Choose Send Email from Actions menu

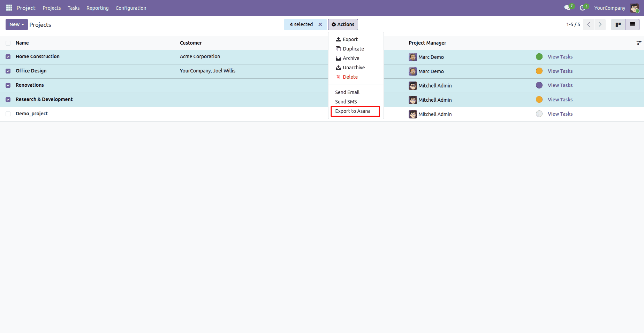coord(356,92)
